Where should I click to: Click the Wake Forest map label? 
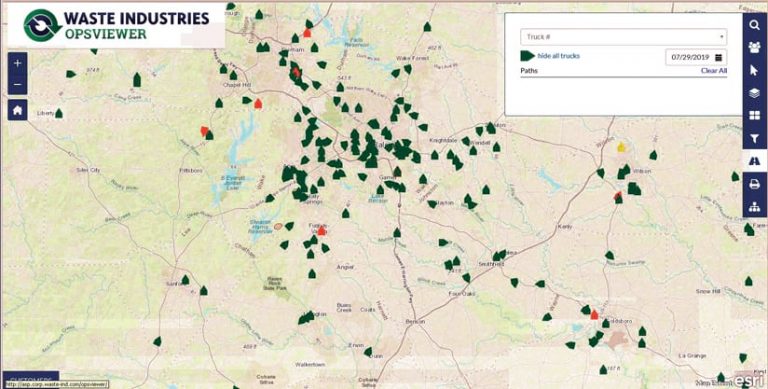click(412, 58)
